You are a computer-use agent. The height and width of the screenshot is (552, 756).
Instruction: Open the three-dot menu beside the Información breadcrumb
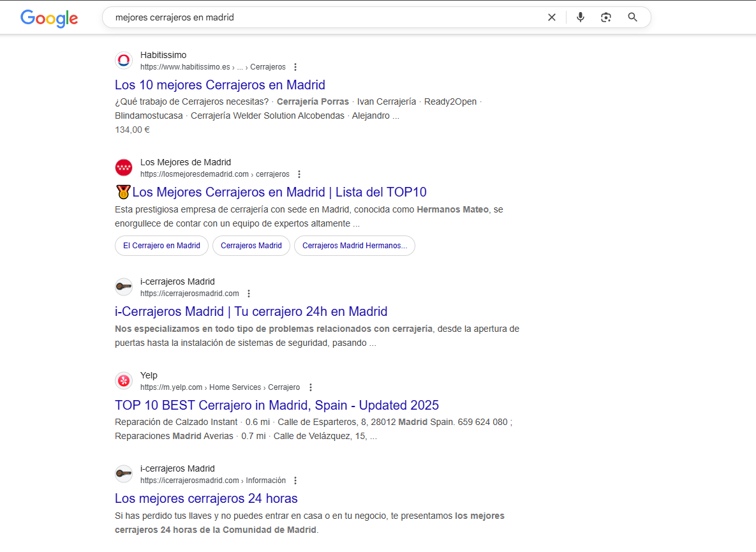pyautogui.click(x=295, y=481)
